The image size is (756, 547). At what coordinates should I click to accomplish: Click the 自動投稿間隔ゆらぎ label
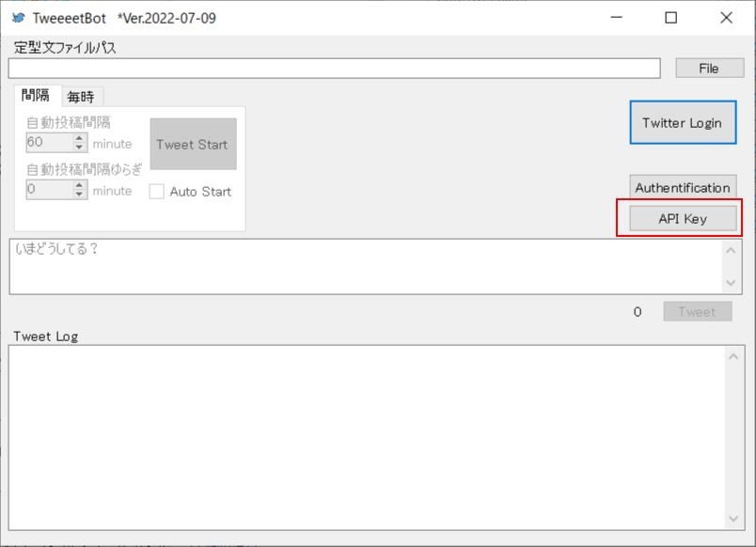pos(85,169)
